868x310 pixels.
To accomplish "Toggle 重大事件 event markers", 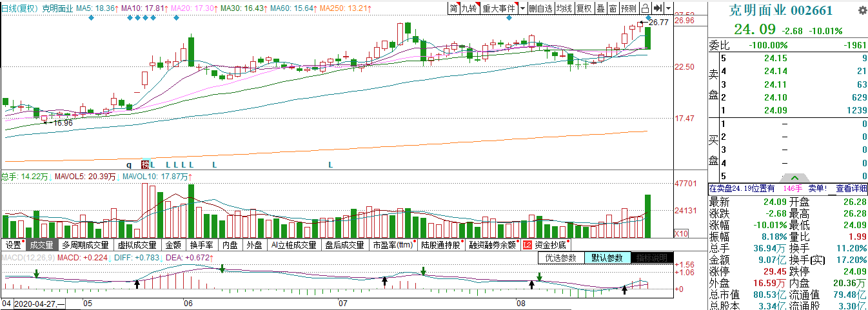I will tap(499, 8).
